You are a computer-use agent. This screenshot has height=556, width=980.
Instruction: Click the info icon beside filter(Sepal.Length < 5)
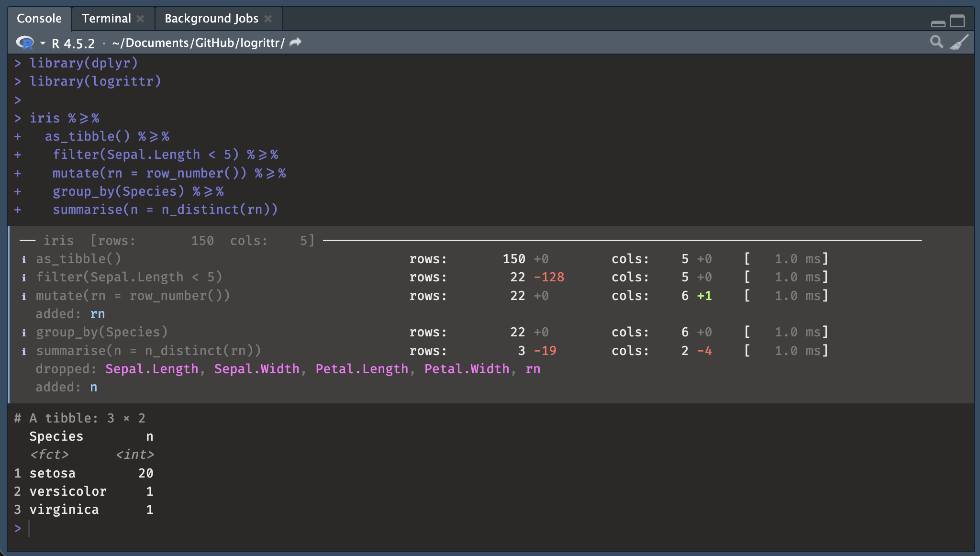24,278
